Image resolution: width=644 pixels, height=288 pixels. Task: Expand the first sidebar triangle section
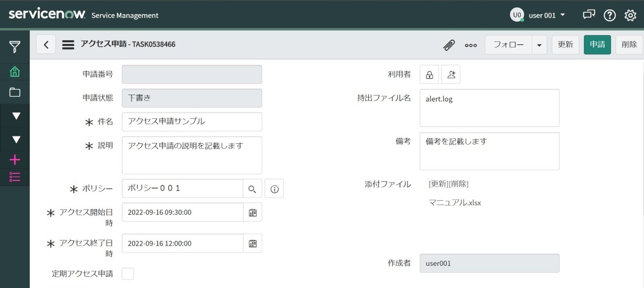click(x=16, y=116)
